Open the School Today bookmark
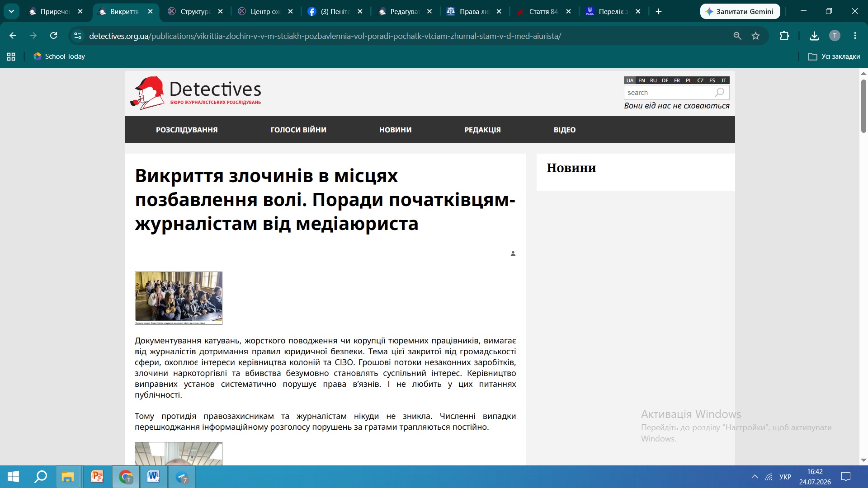This screenshot has width=868, height=488. pos(59,56)
